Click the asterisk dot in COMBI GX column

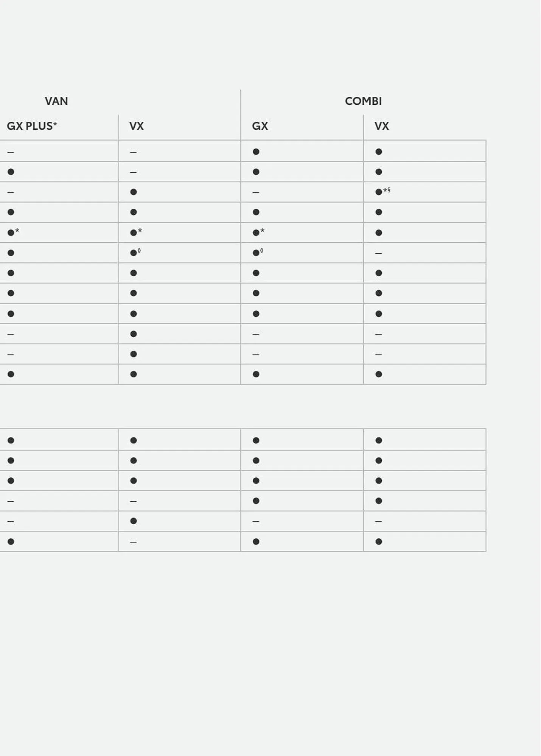pos(257,232)
